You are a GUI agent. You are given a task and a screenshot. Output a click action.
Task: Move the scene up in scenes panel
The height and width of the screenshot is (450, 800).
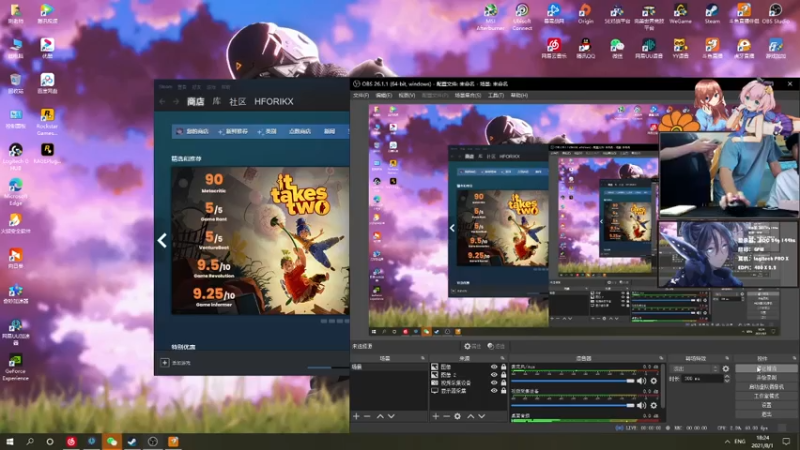(380, 416)
